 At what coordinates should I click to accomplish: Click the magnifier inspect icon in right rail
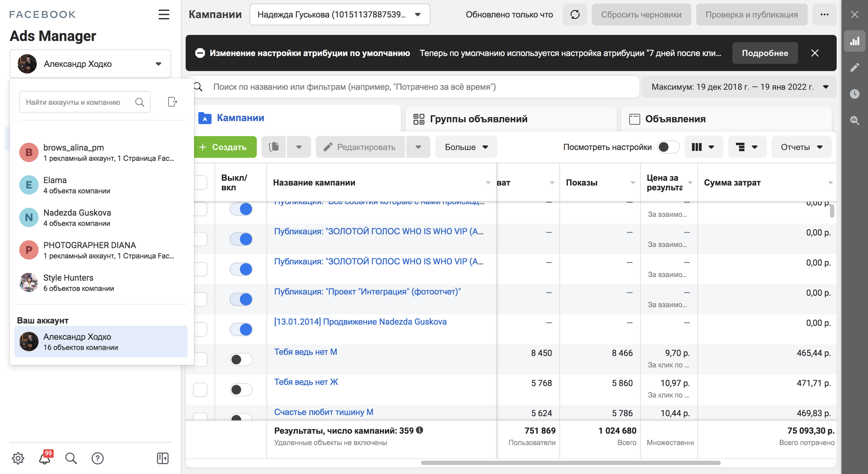(x=854, y=120)
